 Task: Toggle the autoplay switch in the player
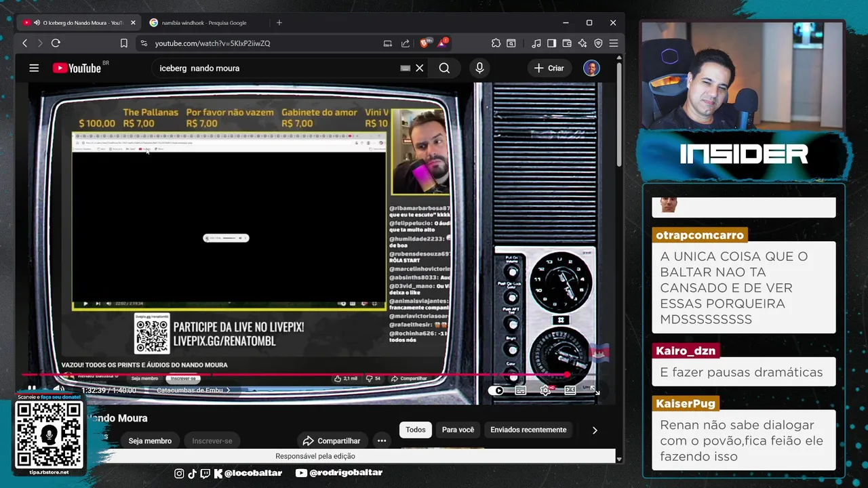[496, 390]
